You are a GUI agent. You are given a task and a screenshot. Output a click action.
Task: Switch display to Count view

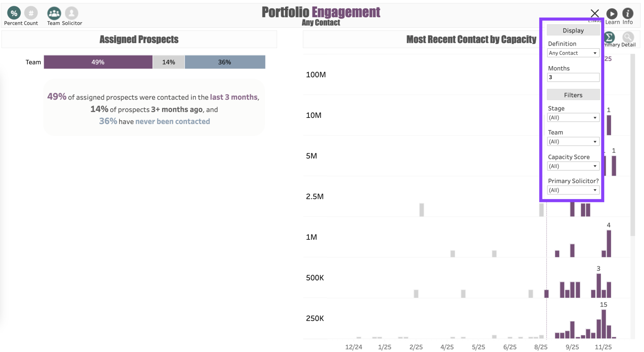click(31, 13)
